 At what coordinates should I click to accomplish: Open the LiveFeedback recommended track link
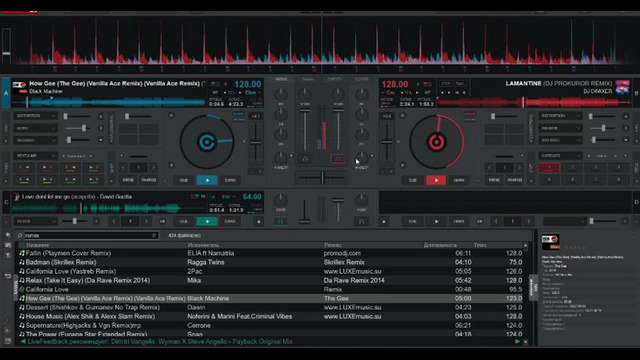[160, 341]
